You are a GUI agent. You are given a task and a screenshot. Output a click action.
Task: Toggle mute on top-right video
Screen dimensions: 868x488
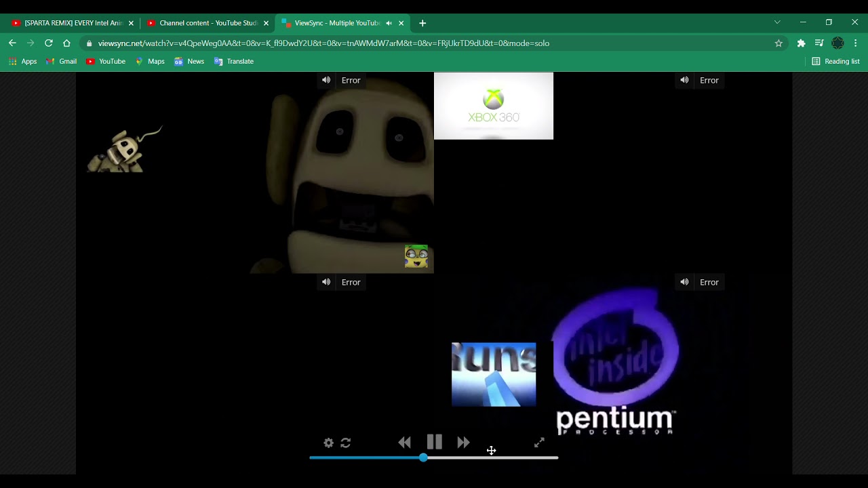coord(684,80)
